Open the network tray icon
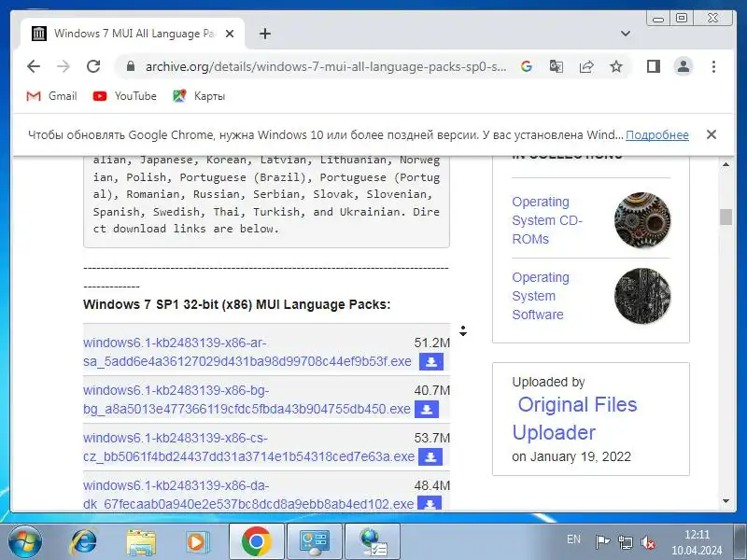Viewport: 747px width, 560px height. pos(625,542)
